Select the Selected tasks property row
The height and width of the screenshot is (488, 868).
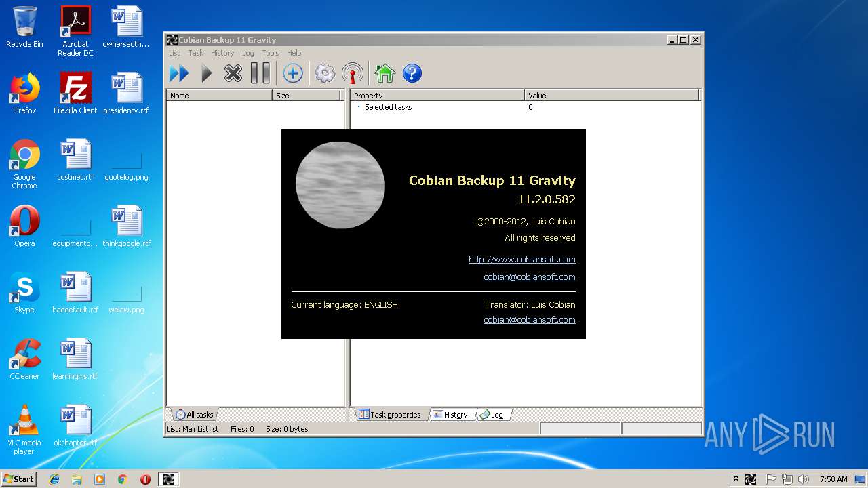pos(526,107)
